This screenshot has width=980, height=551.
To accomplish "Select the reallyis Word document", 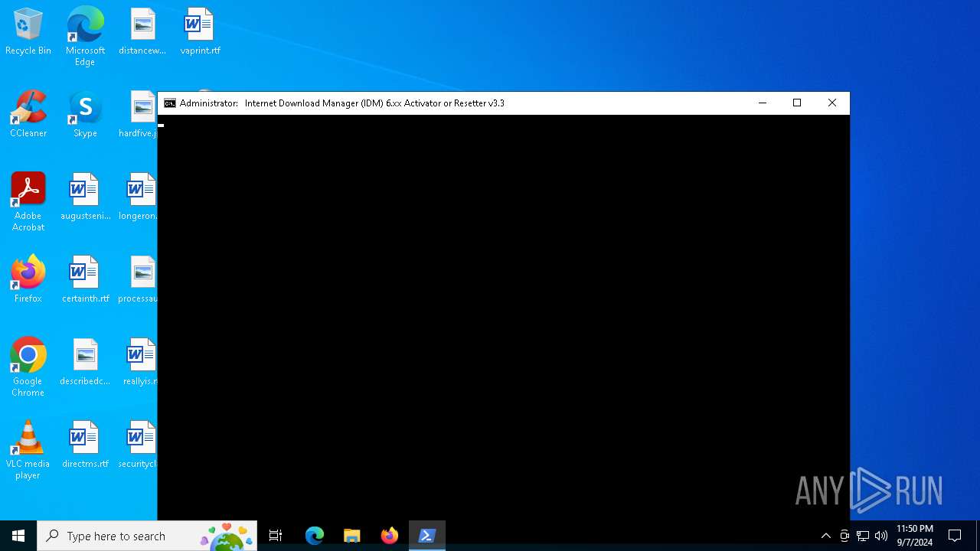I will 140,363.
